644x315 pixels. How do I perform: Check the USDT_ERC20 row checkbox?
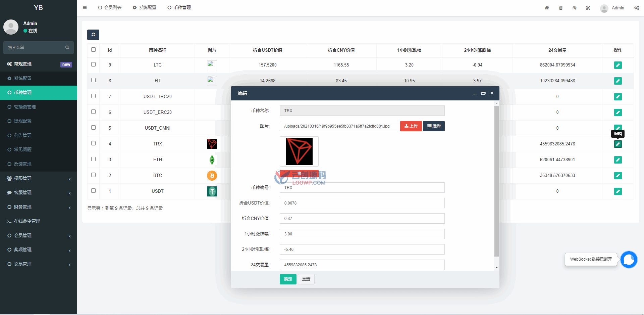coord(94,112)
